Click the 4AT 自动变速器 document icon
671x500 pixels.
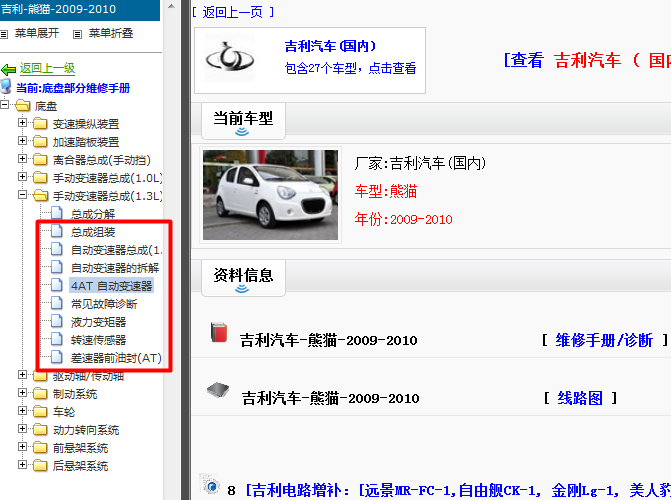pyautogui.click(x=56, y=285)
